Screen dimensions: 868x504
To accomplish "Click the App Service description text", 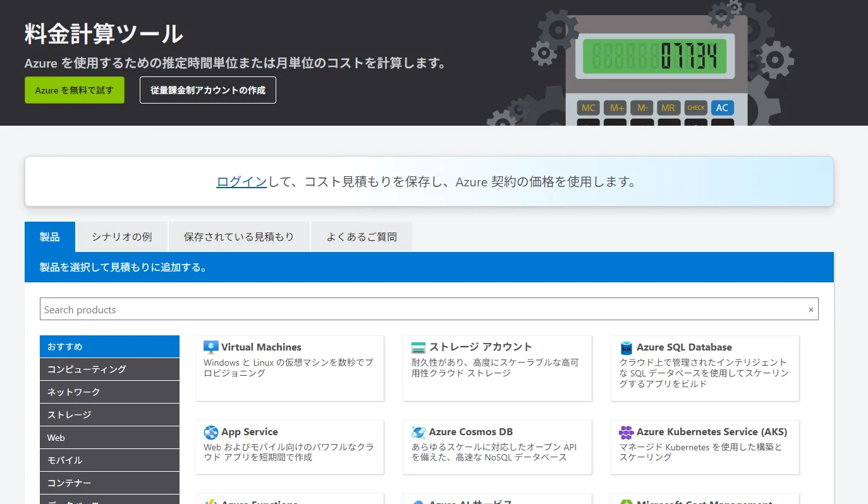I will 288,452.
